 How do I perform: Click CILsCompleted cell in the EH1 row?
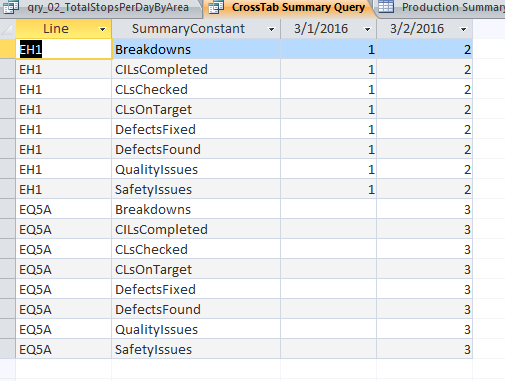(x=196, y=69)
